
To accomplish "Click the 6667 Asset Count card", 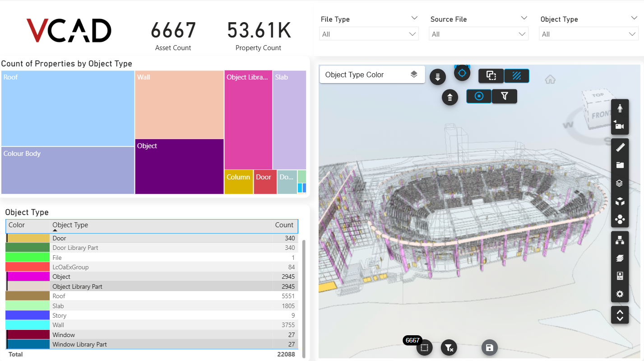I will [173, 36].
